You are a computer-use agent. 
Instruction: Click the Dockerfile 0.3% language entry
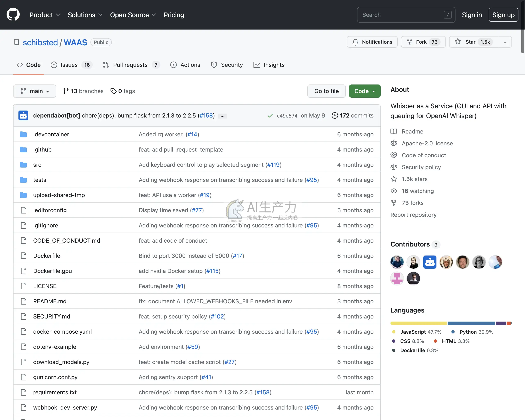point(415,350)
